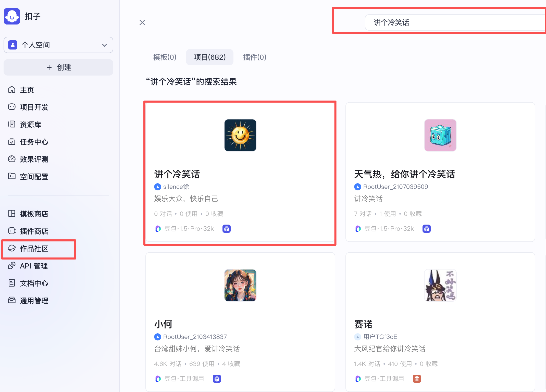The width and height of the screenshot is (546, 392).
Task: Open the 主页 home page
Action: click(27, 90)
